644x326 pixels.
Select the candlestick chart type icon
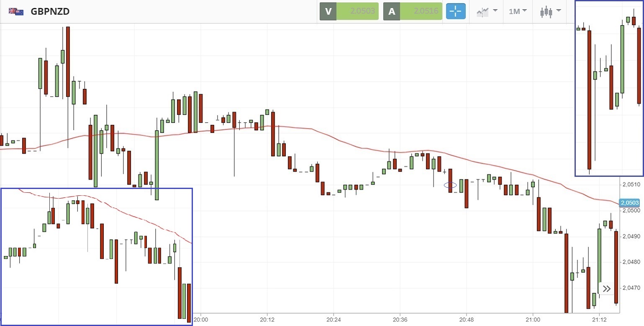coord(546,12)
